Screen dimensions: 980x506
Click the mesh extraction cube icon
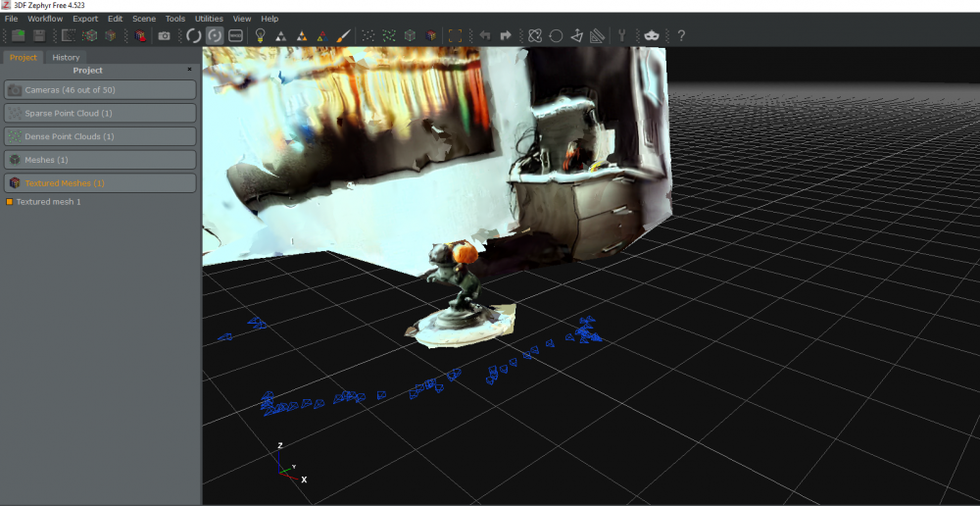click(111, 35)
